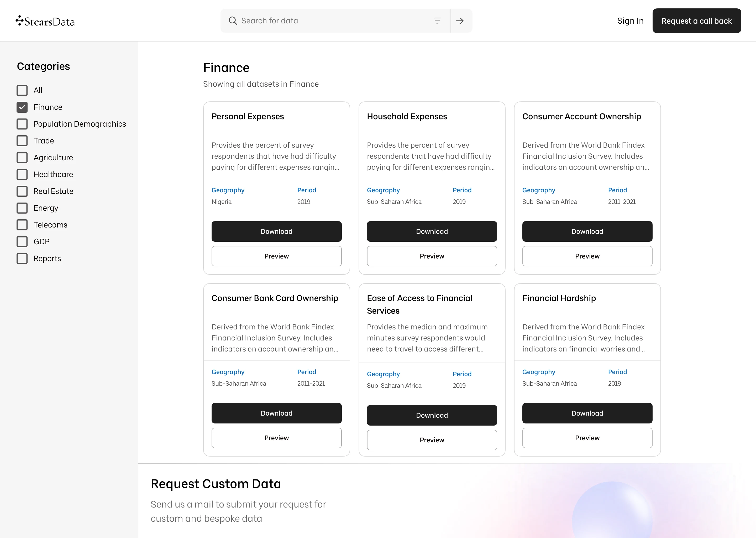Tick the Trade category checkbox

pos(22,141)
